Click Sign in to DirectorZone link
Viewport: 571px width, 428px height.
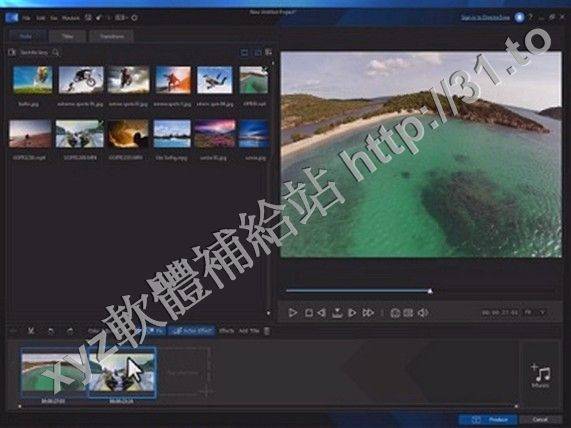tap(485, 17)
